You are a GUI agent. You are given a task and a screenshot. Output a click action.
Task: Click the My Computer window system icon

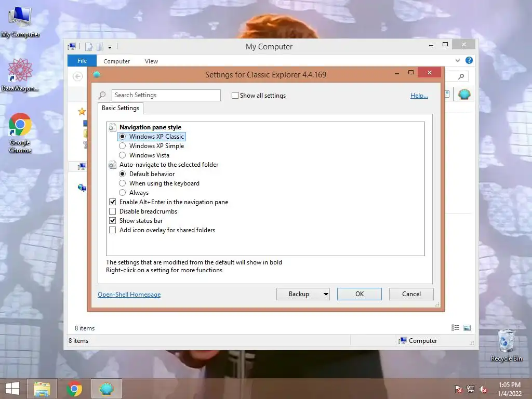point(72,46)
